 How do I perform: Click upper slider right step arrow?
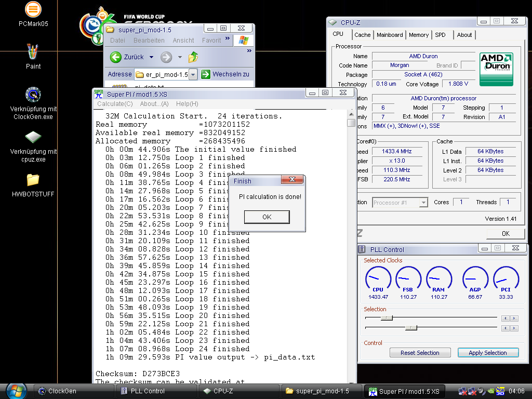[514, 318]
